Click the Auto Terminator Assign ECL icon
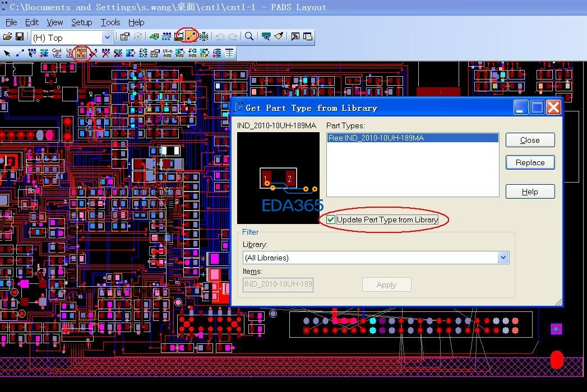This screenshot has width=587, height=392. 205,54
